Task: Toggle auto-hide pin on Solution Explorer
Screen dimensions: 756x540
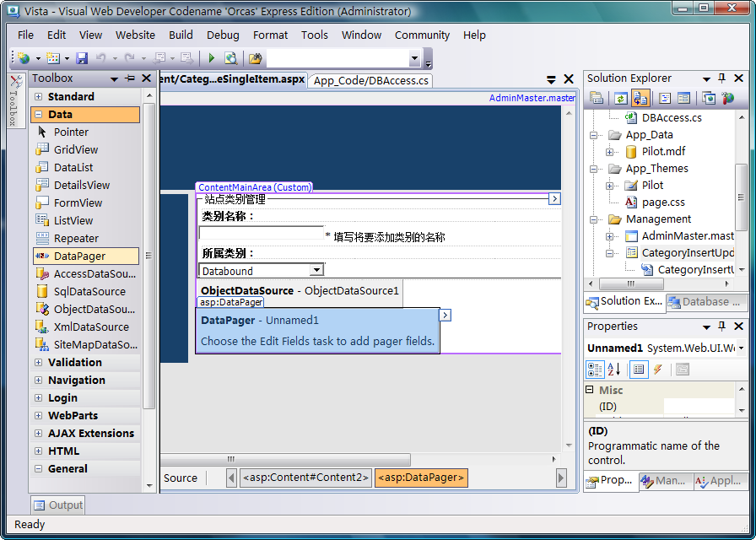Action: [x=721, y=78]
